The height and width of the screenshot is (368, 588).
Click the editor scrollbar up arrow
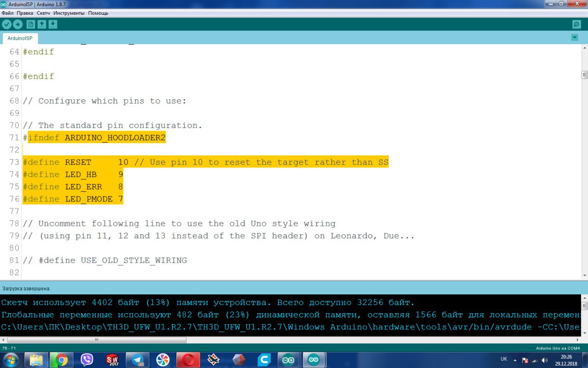point(585,48)
